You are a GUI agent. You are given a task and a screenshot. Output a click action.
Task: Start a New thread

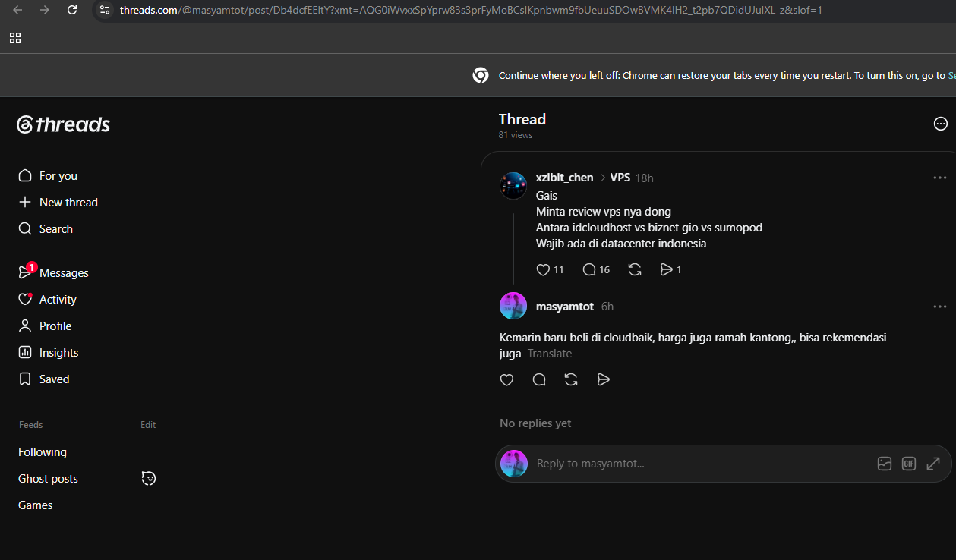coord(58,202)
